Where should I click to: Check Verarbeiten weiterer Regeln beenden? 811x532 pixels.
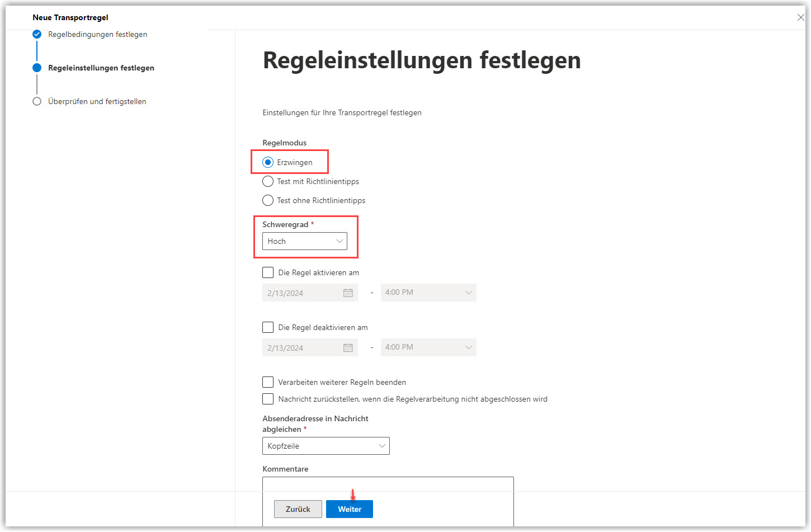[268, 382]
